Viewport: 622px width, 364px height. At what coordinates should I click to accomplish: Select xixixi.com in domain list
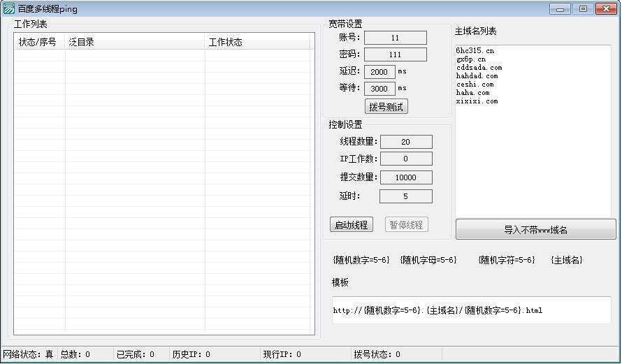[477, 101]
